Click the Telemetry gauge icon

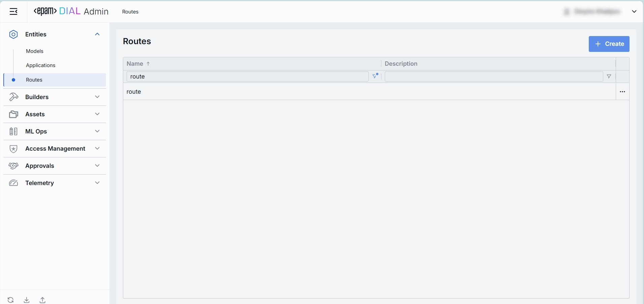13,183
